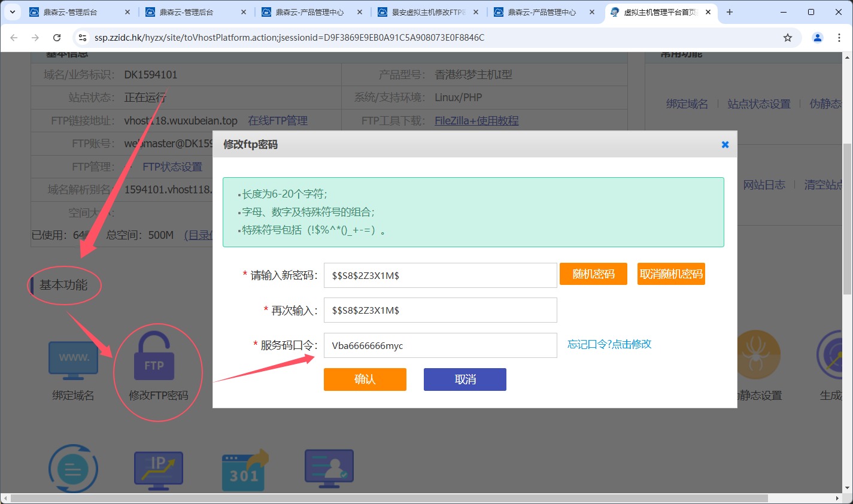Close the 修改ftp密码 dialog with X
This screenshot has width=853, height=504.
tap(725, 144)
